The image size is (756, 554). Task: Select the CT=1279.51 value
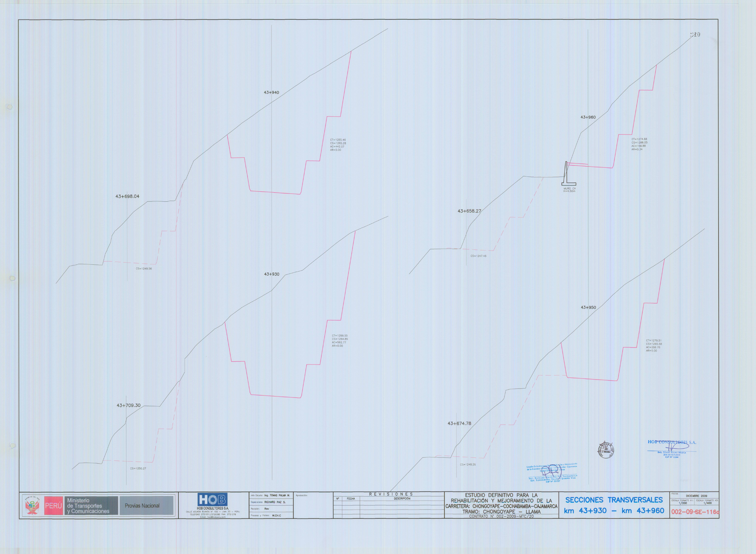(654, 340)
